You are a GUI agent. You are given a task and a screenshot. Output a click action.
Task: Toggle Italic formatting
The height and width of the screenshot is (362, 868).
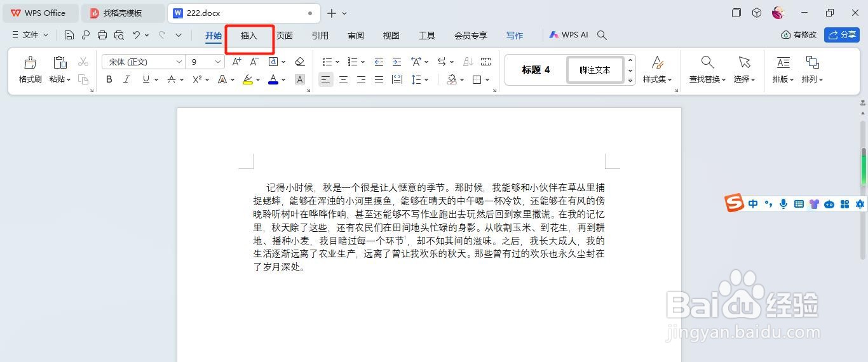click(126, 79)
